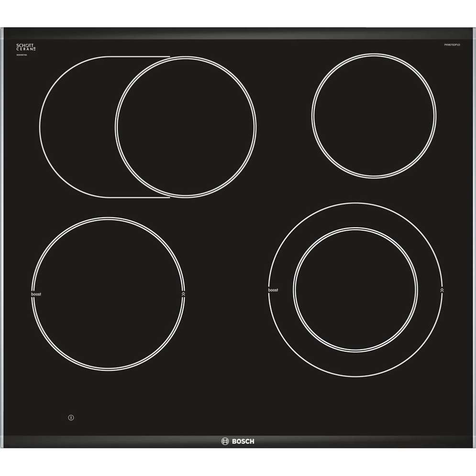Screen dimensions: 476x476
Task: Select the round part of the top-left zone
Action: point(186,127)
